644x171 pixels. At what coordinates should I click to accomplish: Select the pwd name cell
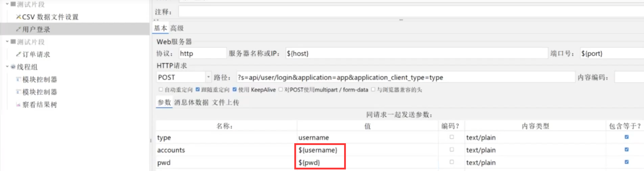click(x=226, y=162)
